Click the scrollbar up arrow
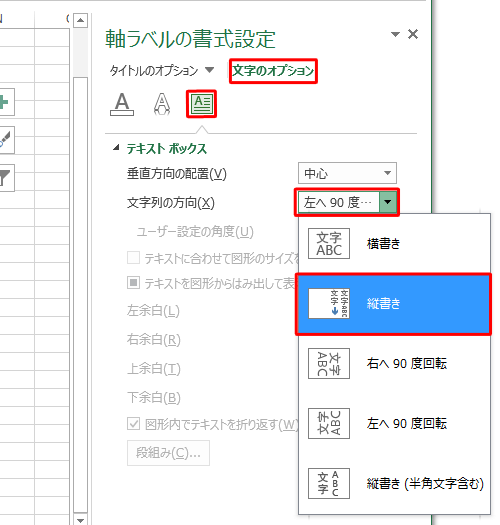 pyautogui.click(x=80, y=20)
